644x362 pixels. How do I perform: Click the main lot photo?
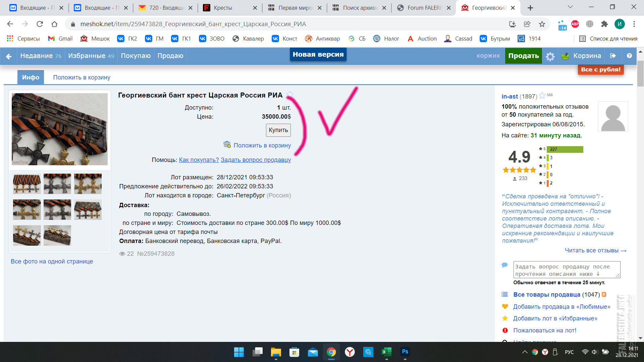[x=60, y=129]
